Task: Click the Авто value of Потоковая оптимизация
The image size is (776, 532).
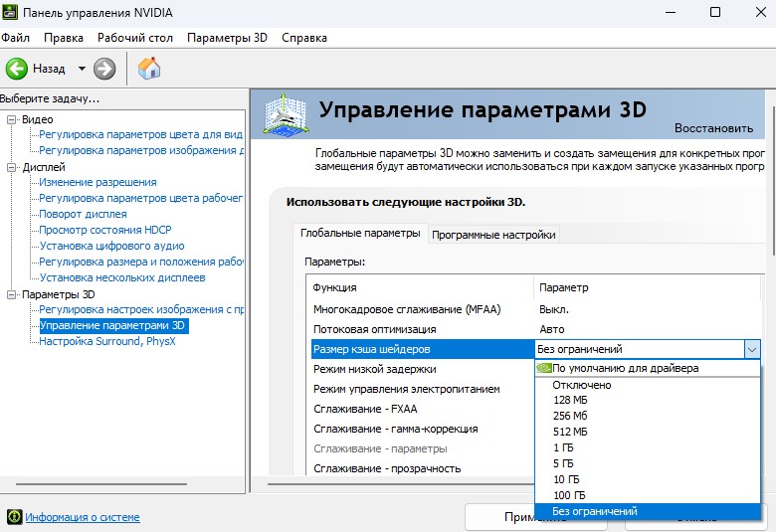Action: click(x=552, y=329)
